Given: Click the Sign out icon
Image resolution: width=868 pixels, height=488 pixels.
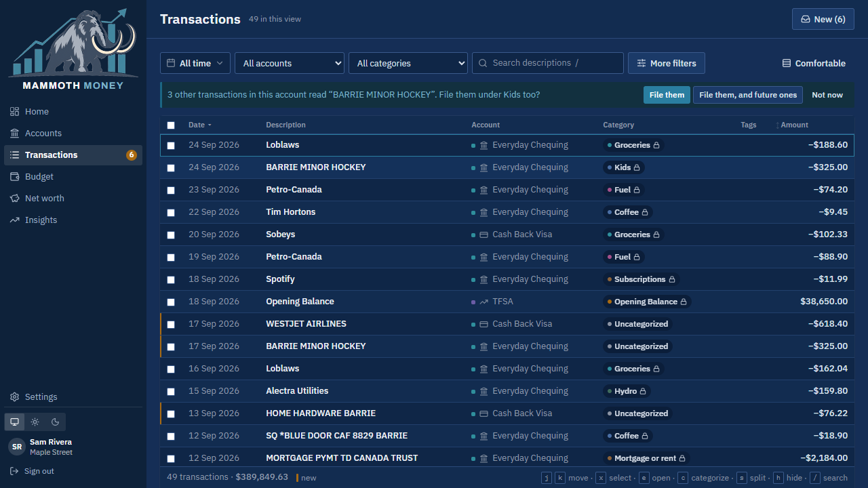Looking at the screenshot, I should click(15, 471).
